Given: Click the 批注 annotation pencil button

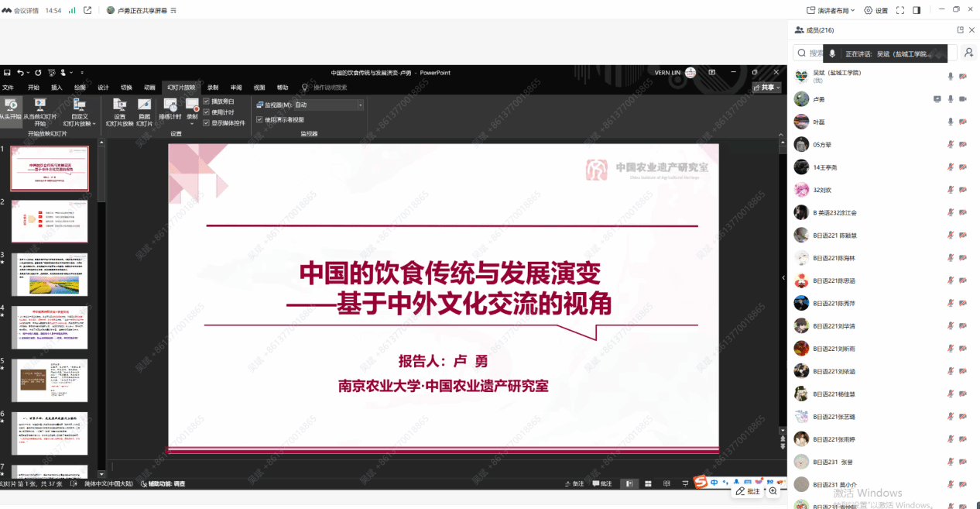Looking at the screenshot, I should (749, 490).
